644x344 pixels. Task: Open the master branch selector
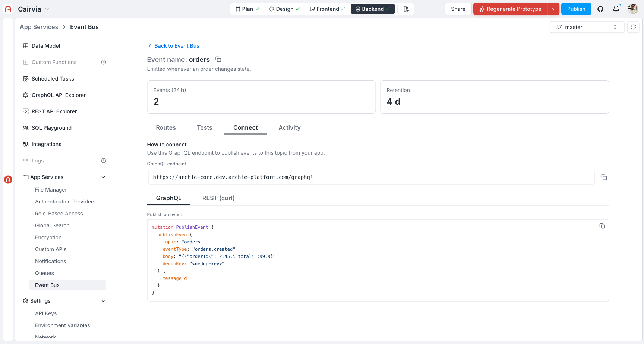[x=587, y=27]
